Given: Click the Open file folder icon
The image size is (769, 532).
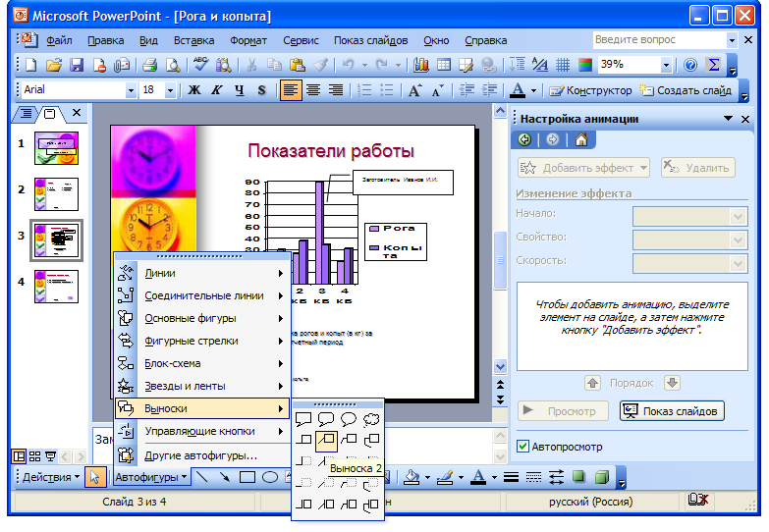Looking at the screenshot, I should pos(54,65).
